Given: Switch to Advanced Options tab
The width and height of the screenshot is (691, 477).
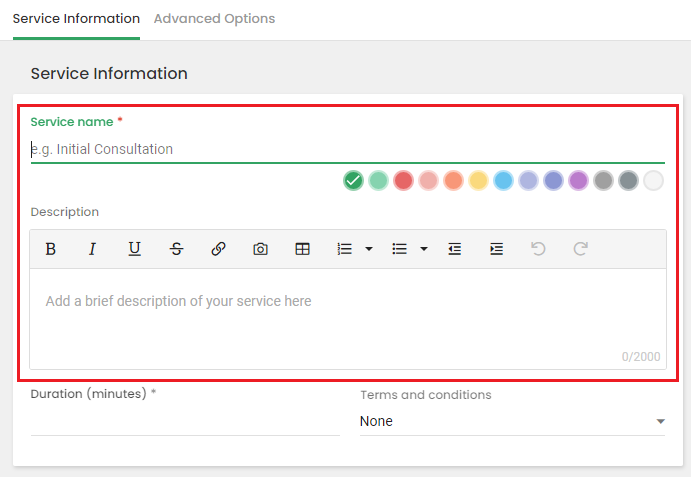Looking at the screenshot, I should click(x=214, y=19).
